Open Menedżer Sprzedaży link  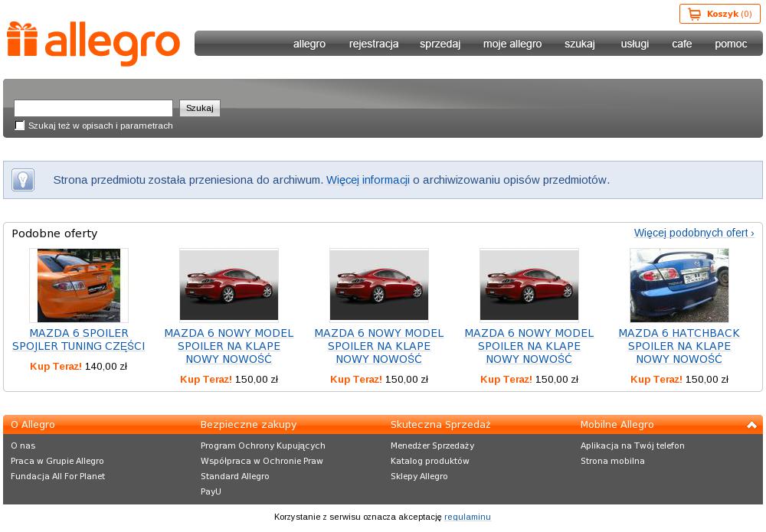pos(432,446)
